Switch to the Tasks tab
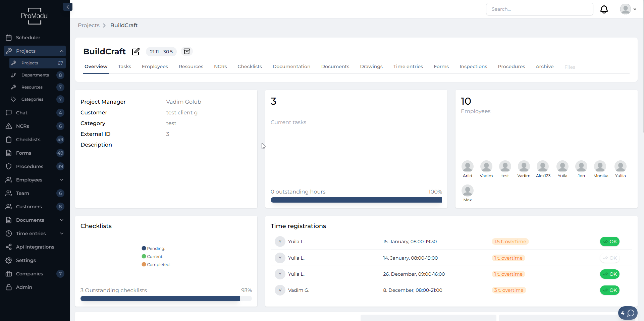The width and height of the screenshot is (644, 321). coord(124,66)
